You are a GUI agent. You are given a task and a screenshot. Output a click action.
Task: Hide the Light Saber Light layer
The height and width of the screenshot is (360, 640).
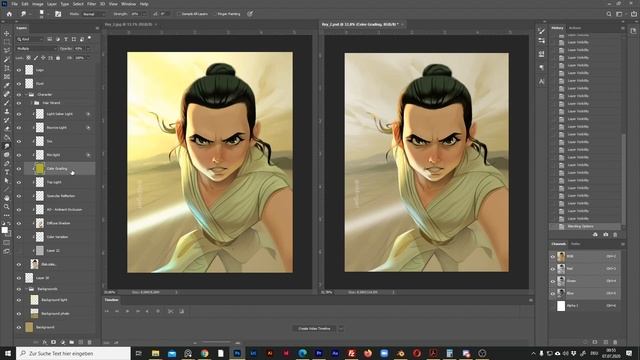point(19,114)
